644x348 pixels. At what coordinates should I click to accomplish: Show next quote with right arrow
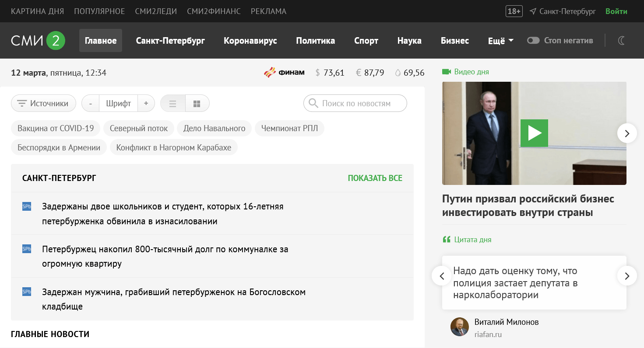click(627, 276)
